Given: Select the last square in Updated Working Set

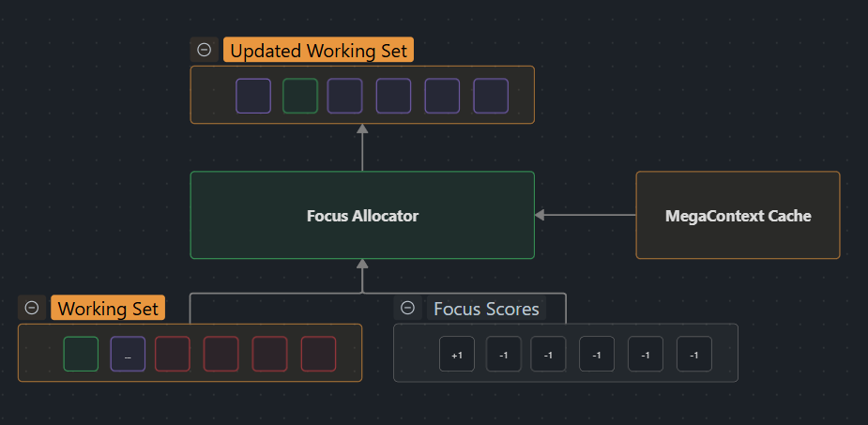Looking at the screenshot, I should (x=491, y=96).
